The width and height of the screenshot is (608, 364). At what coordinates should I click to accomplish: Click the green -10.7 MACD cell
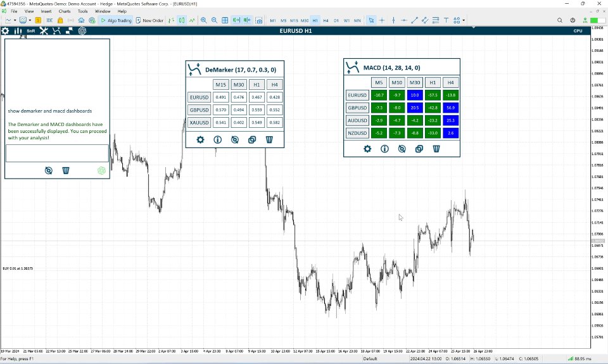[x=379, y=95]
